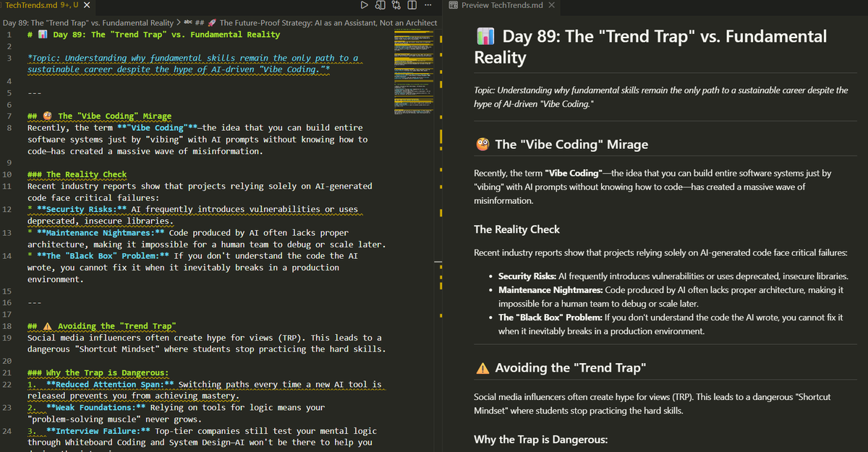Screen dimensions: 868x452
Task: Click the editor heading '# Day 89: The "Trend Trap"' line
Action: (x=153, y=35)
